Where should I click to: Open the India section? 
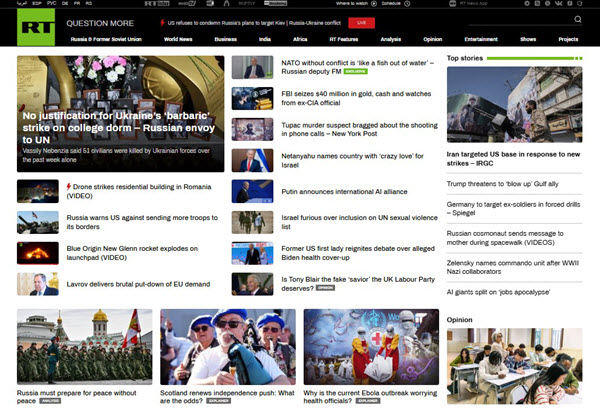click(x=264, y=39)
